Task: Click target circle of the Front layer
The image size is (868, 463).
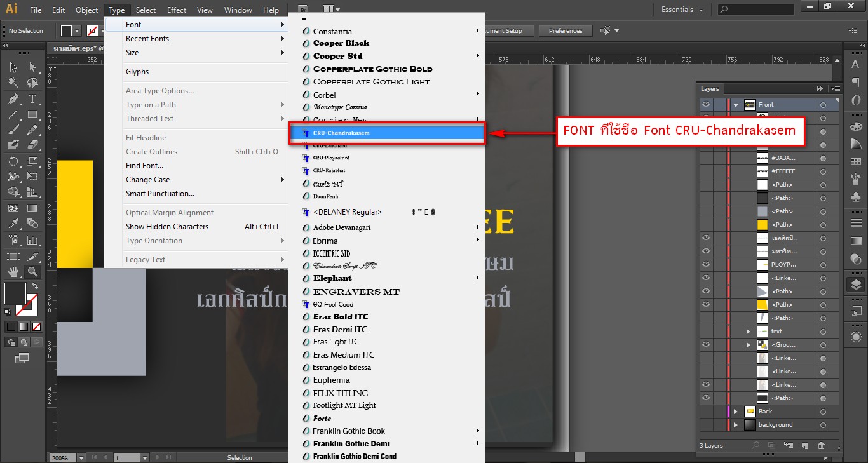Action: tap(823, 105)
